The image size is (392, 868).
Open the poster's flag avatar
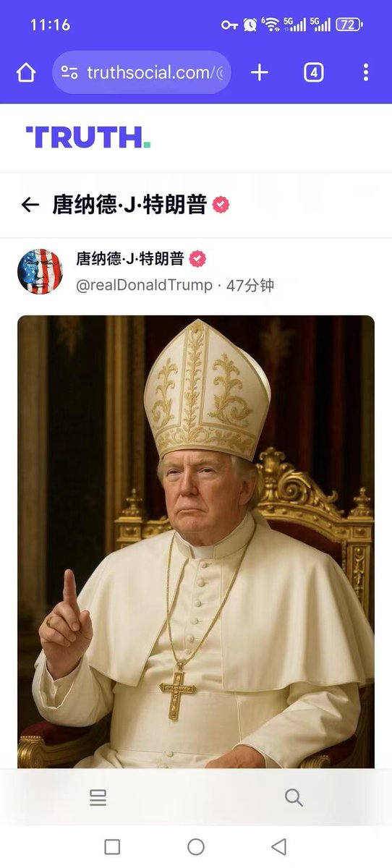41,272
